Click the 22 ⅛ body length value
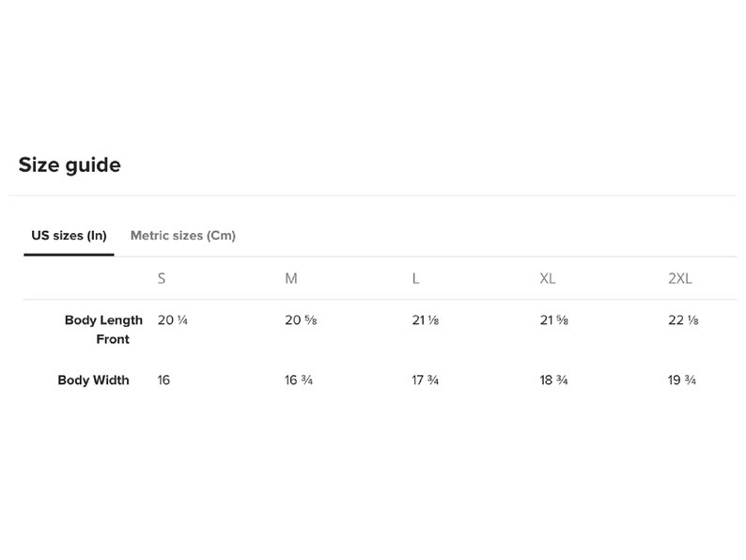Screen dimensions: 746x560 683,320
